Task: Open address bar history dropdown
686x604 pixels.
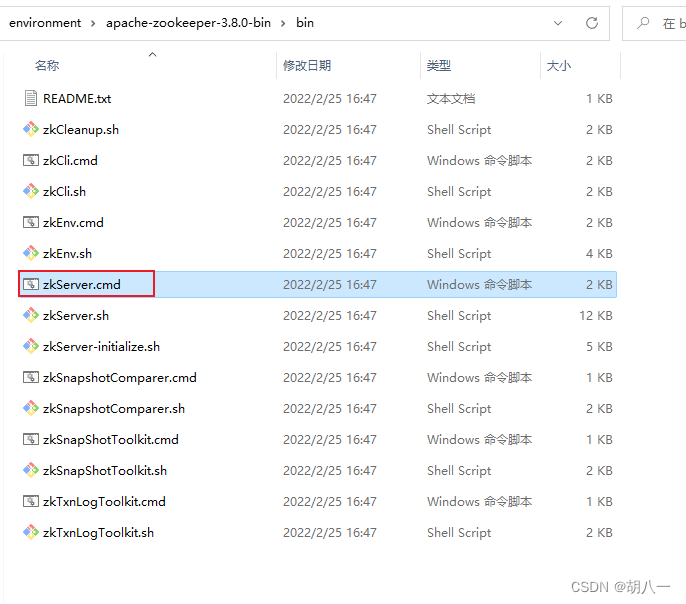Action: point(558,23)
